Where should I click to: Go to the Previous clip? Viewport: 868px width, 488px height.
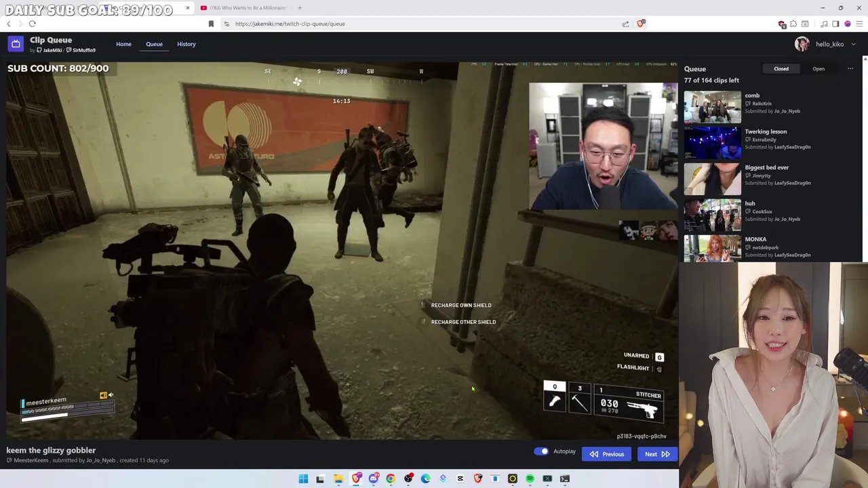(x=607, y=454)
